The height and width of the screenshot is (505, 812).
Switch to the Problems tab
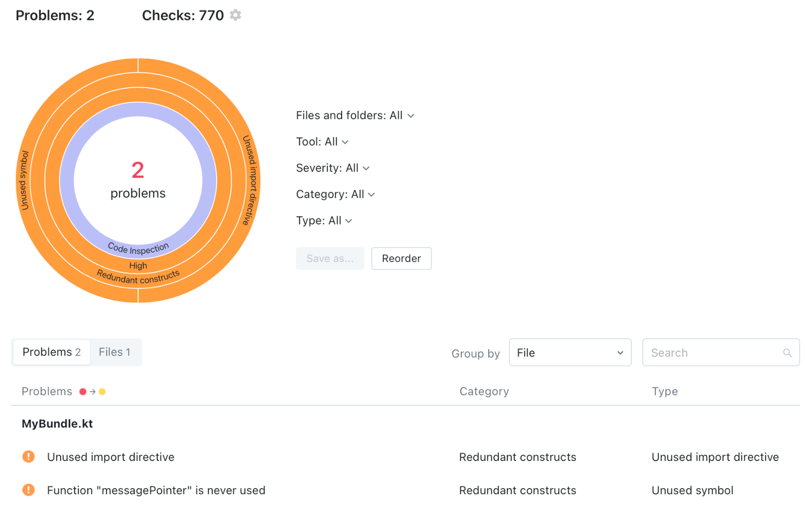[51, 352]
